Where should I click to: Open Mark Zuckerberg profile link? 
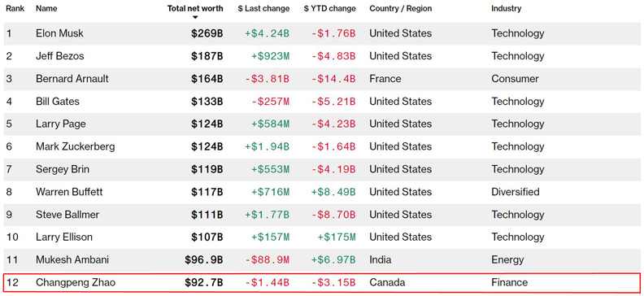tap(75, 146)
